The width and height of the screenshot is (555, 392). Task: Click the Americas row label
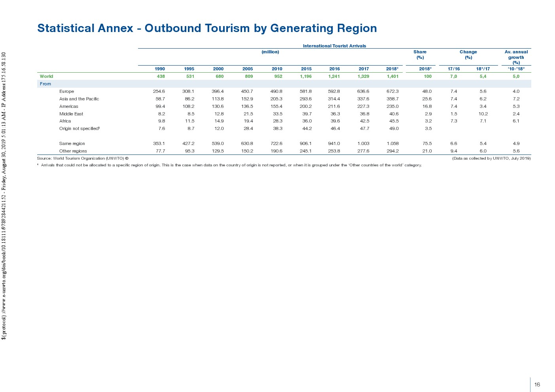[69, 106]
